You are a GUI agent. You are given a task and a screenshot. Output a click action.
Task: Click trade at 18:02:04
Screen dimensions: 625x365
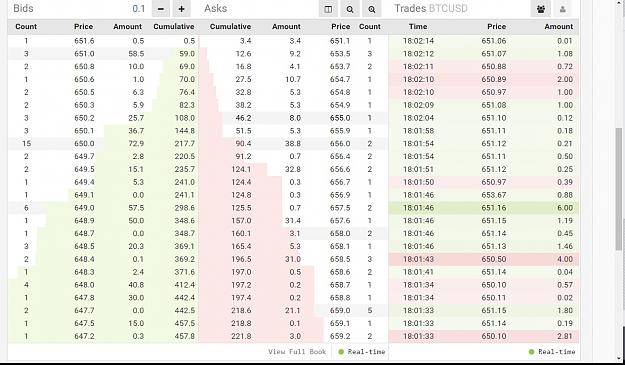point(418,118)
